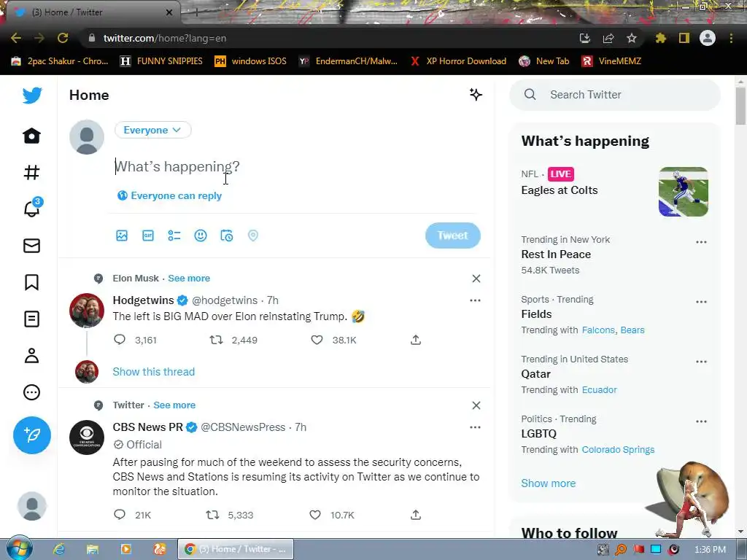
Task: Open options for Fields trend
Action: click(701, 302)
